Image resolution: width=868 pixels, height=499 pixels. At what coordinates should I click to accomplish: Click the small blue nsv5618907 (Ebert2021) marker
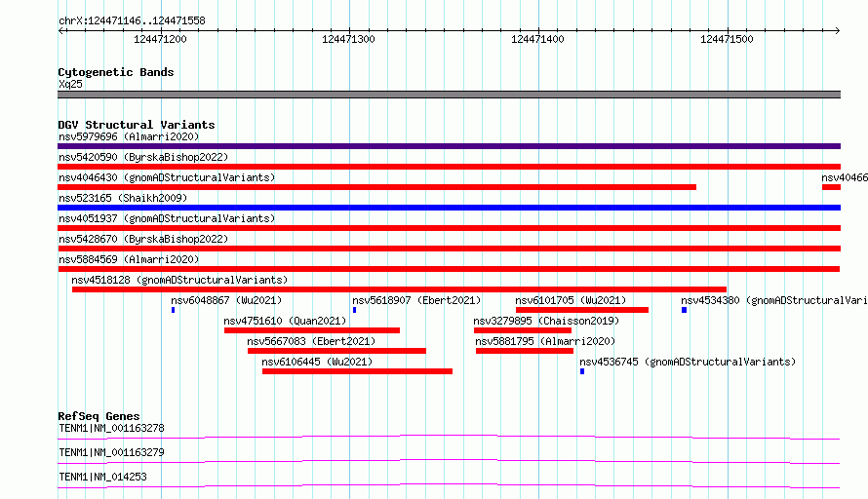354,310
